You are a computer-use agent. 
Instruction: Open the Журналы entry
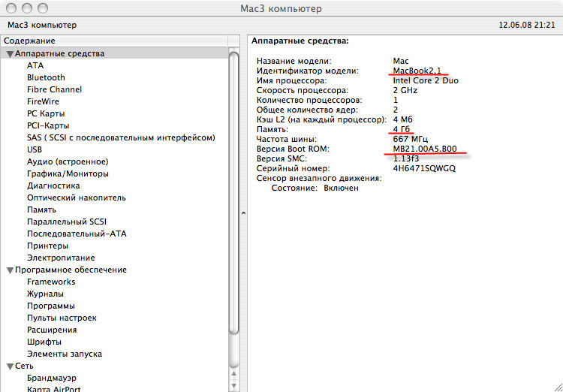[x=45, y=294]
